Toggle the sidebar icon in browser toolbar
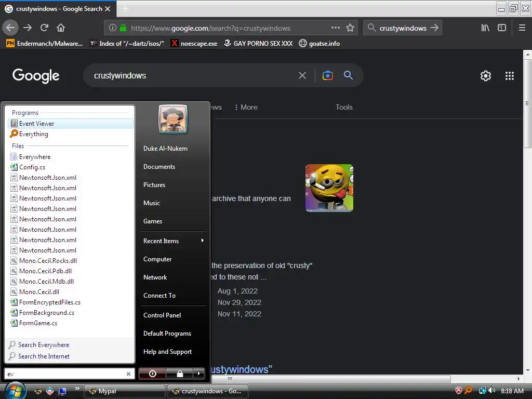This screenshot has height=399, width=532. pyautogui.click(x=502, y=28)
